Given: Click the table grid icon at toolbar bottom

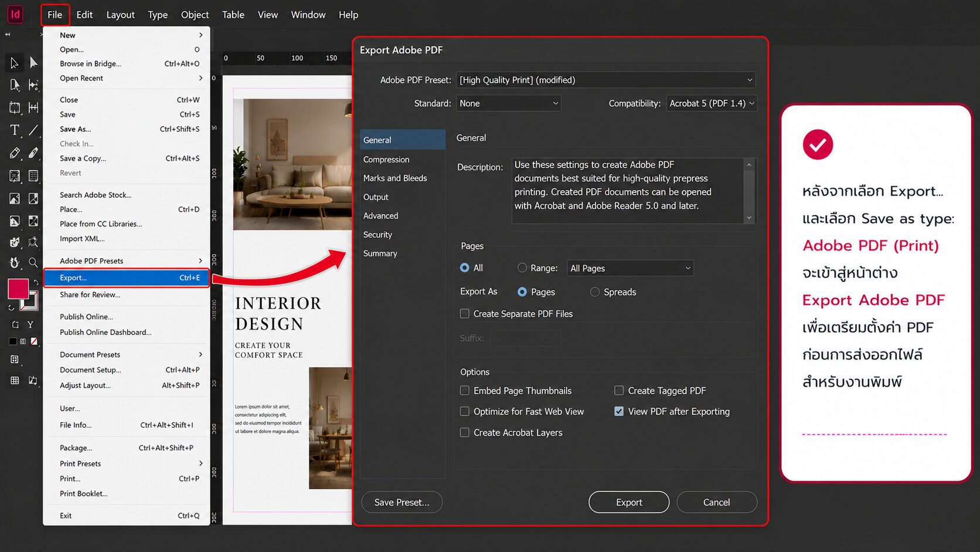Looking at the screenshot, I should tap(15, 381).
